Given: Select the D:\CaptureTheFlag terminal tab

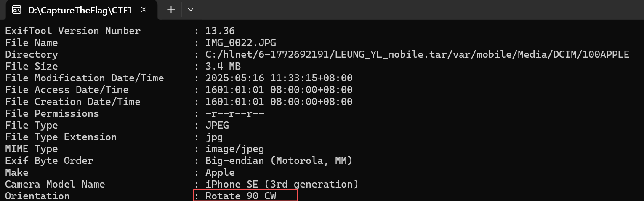Looking at the screenshot, I should click(79, 10).
